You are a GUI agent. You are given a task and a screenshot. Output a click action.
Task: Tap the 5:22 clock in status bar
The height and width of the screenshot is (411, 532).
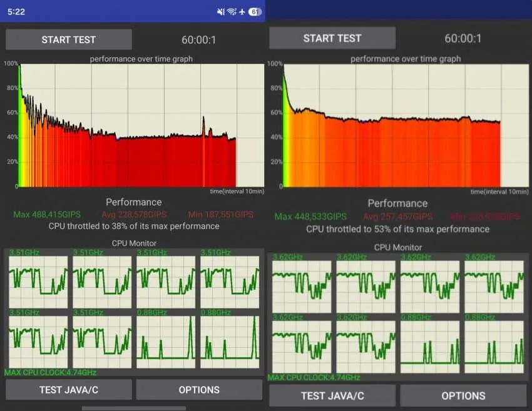click(x=16, y=12)
